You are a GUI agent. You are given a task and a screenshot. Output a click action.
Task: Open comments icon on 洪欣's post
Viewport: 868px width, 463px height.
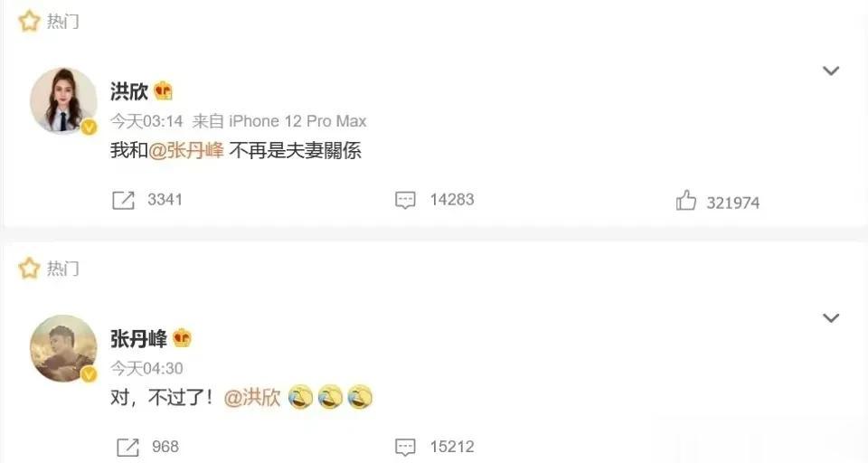405,200
